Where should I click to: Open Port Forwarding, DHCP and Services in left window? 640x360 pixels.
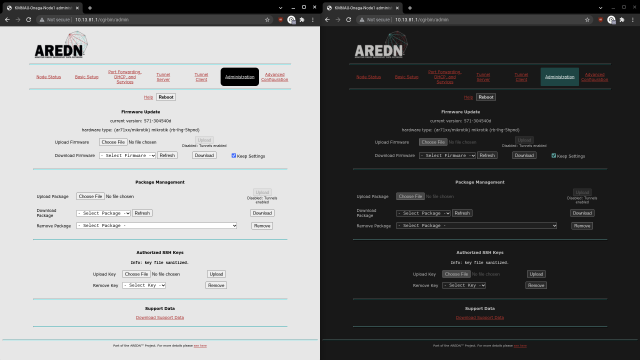pyautogui.click(x=125, y=77)
